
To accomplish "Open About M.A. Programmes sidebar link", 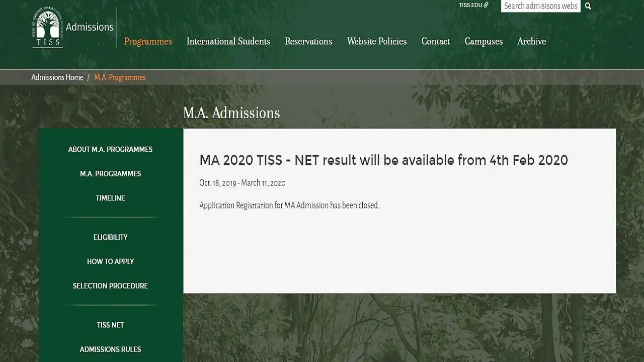I will pos(110,149).
